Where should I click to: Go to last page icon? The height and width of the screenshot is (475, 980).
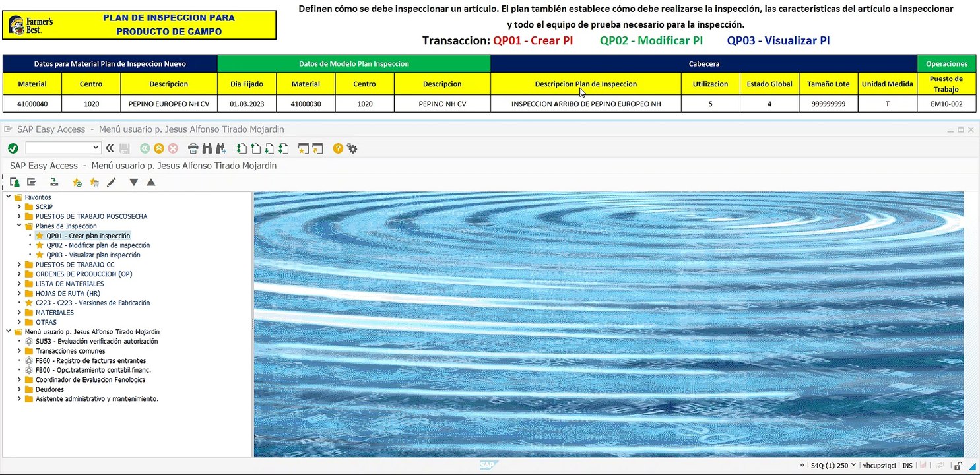[x=282, y=148]
